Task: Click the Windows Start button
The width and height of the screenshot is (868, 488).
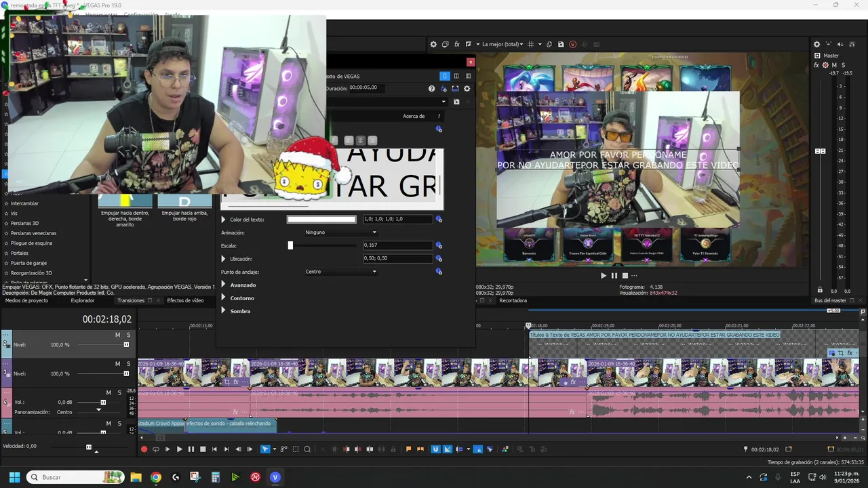Action: [x=14, y=477]
